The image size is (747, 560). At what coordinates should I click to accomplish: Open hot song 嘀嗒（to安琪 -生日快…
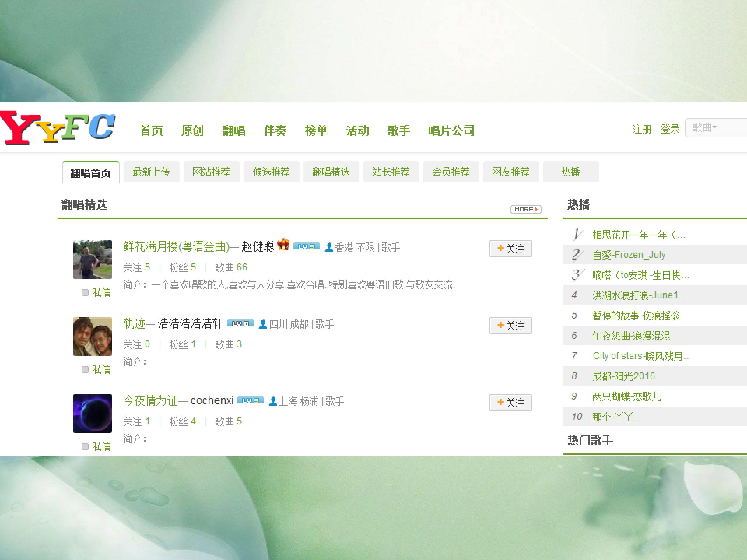(641, 275)
